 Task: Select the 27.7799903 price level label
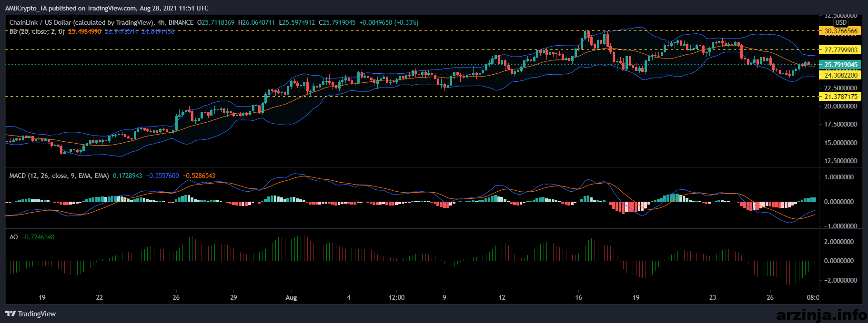(841, 49)
